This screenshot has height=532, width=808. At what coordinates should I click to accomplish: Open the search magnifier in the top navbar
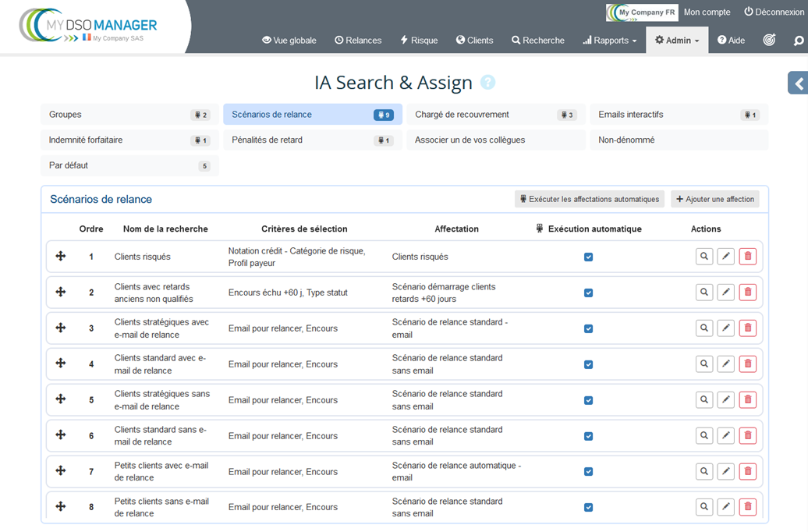pyautogui.click(x=799, y=40)
